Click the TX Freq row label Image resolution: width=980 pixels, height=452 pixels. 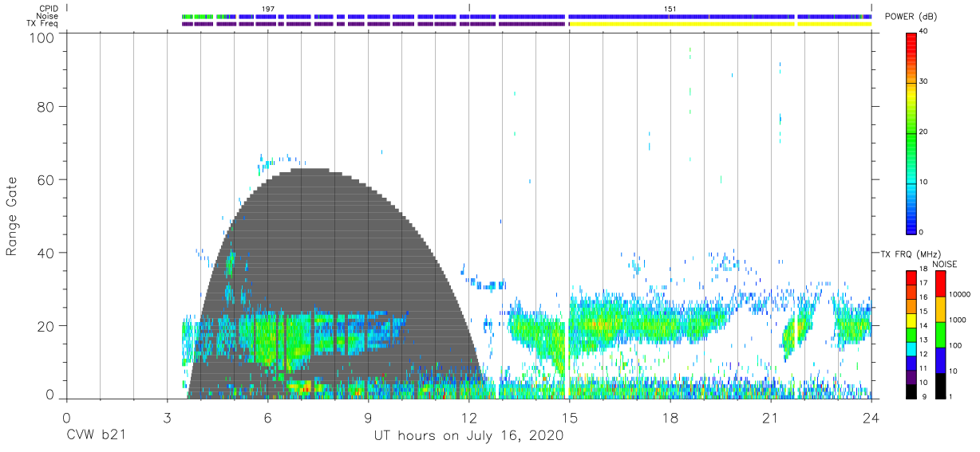click(x=44, y=23)
